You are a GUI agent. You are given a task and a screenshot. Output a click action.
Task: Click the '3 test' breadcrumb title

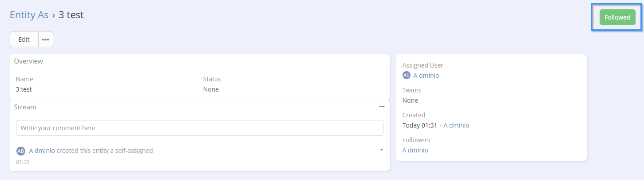tap(71, 15)
